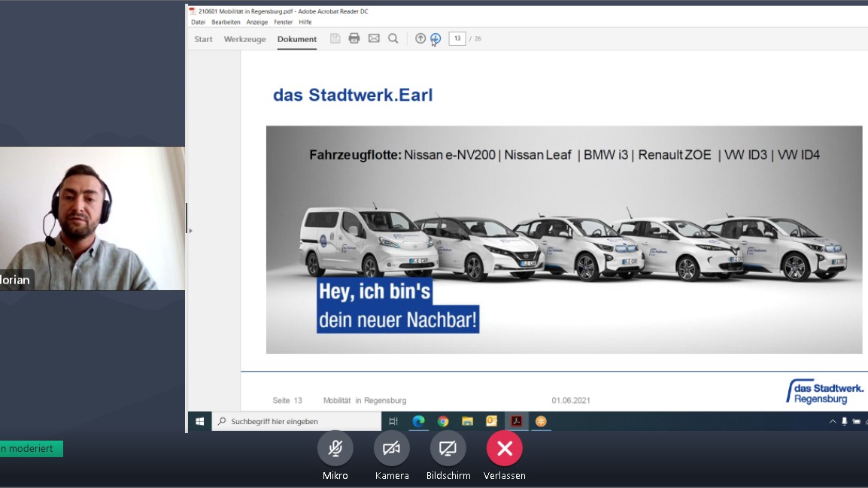The height and width of the screenshot is (488, 868).
Task: Open the Hilfe menu
Action: coord(305,22)
